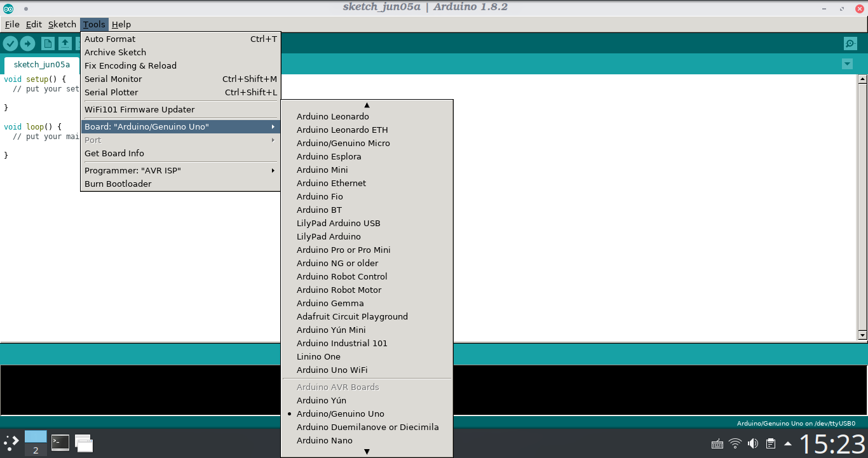Screen dimensions: 868x458
Task: Open WiFi101 Firmware Updater
Action: point(180,109)
